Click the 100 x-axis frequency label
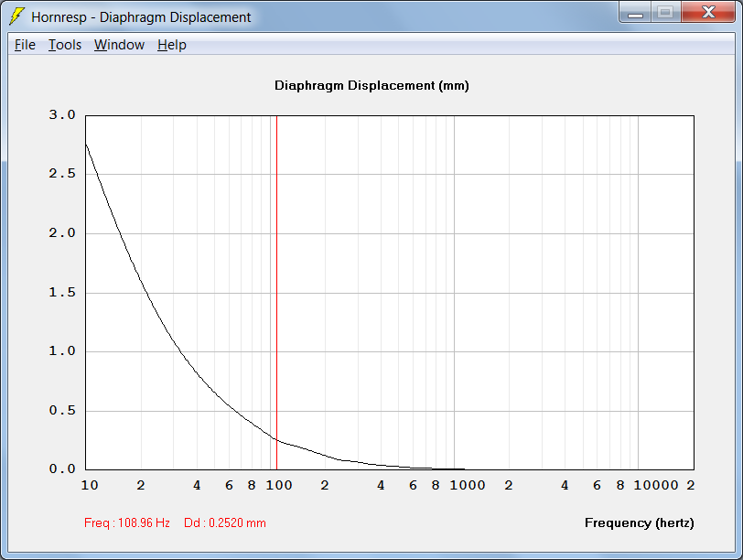743x560 pixels. [x=278, y=485]
